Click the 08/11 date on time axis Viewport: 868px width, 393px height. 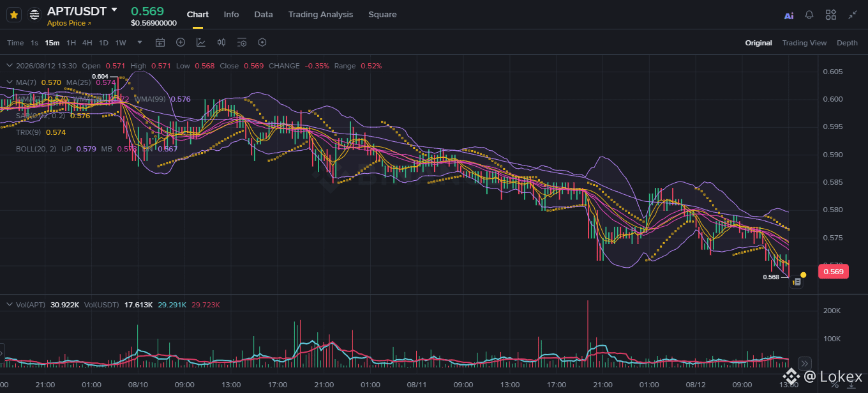point(416,385)
